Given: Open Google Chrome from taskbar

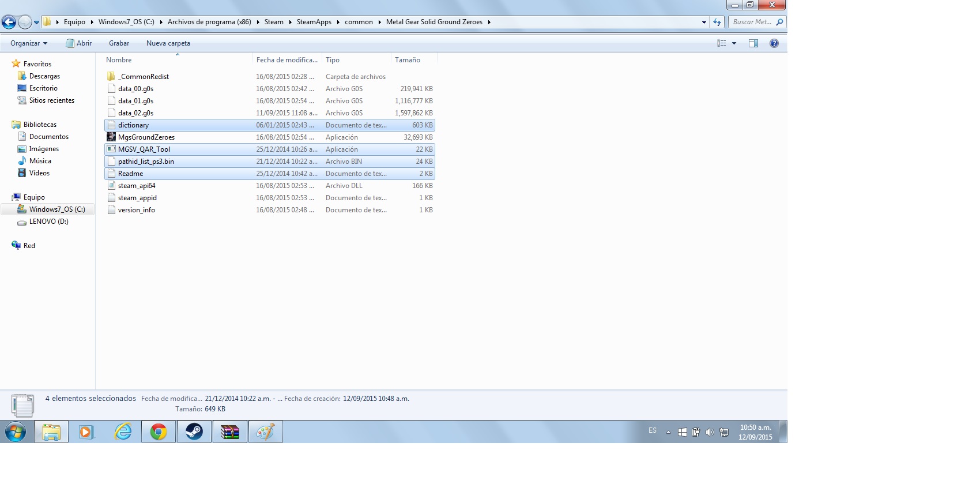Looking at the screenshot, I should tap(159, 432).
